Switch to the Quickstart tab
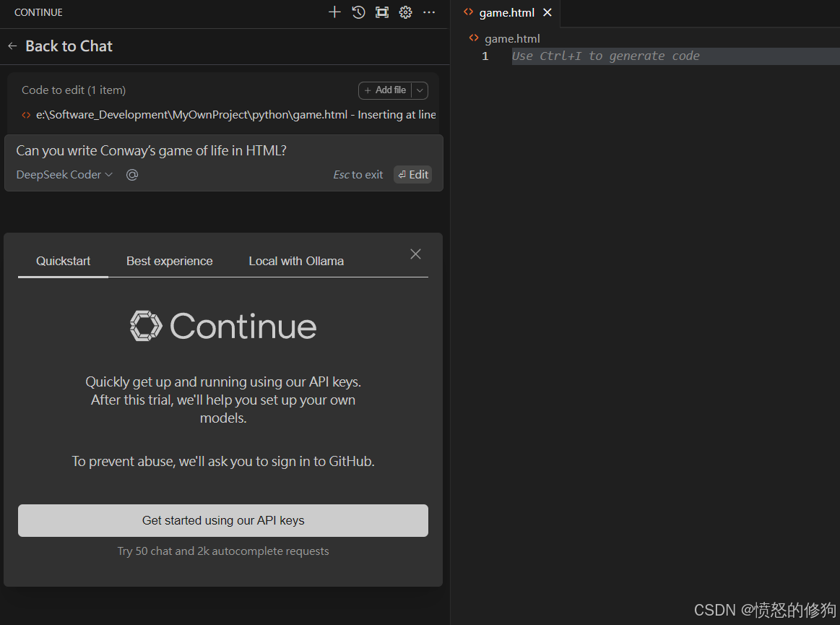Viewport: 840px width, 625px height. [64, 261]
